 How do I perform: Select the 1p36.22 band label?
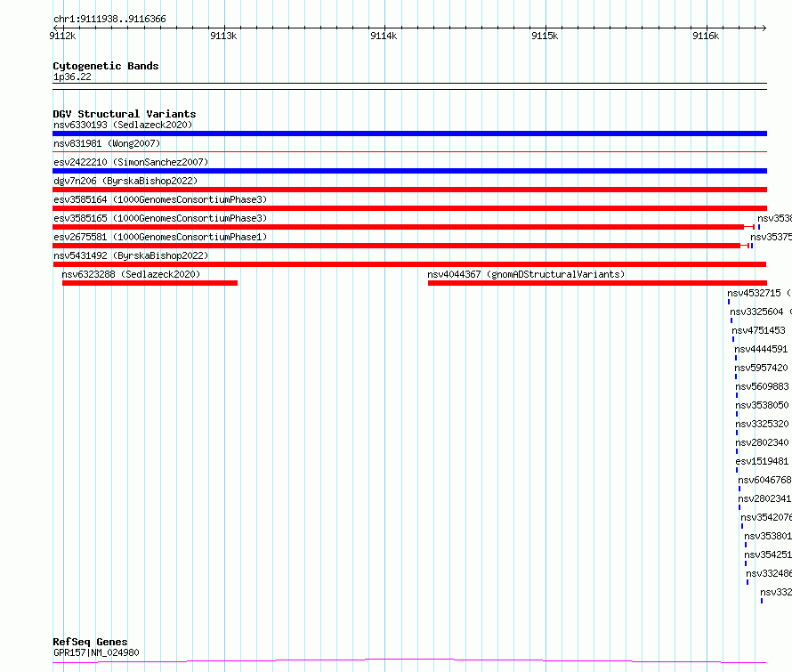[72, 77]
